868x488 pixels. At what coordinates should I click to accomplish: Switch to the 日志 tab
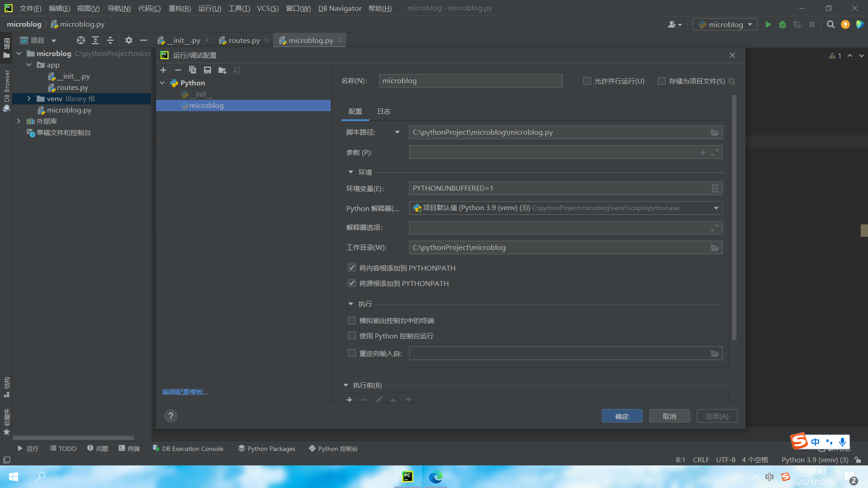click(x=383, y=112)
